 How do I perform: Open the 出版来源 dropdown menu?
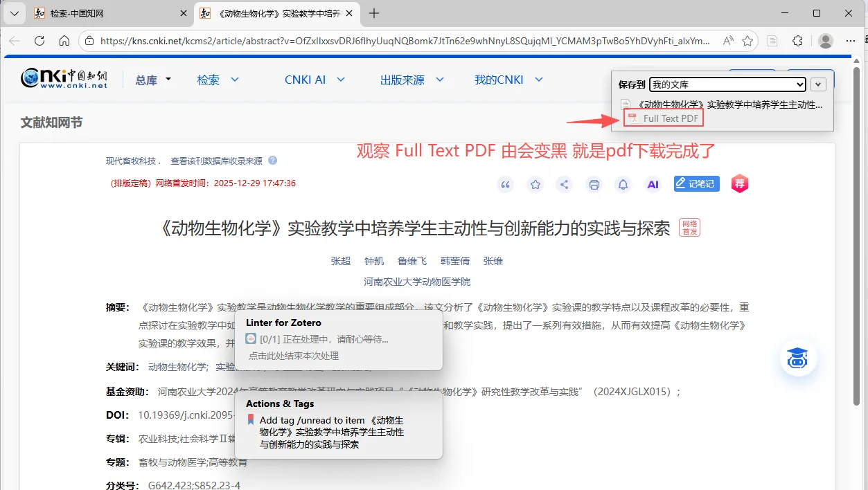click(412, 80)
